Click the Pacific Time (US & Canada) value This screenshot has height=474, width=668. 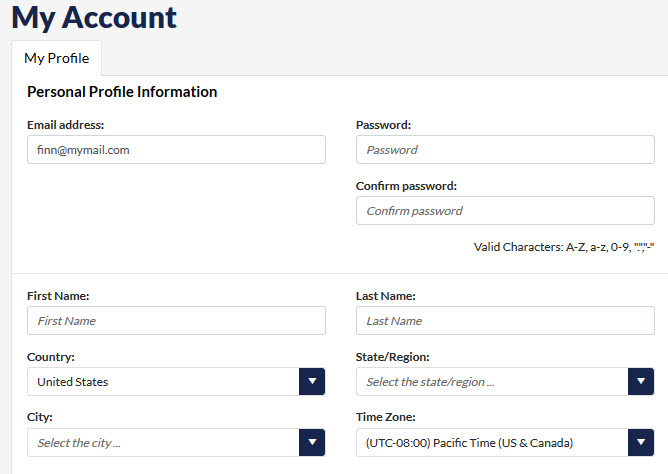pyautogui.click(x=470, y=442)
